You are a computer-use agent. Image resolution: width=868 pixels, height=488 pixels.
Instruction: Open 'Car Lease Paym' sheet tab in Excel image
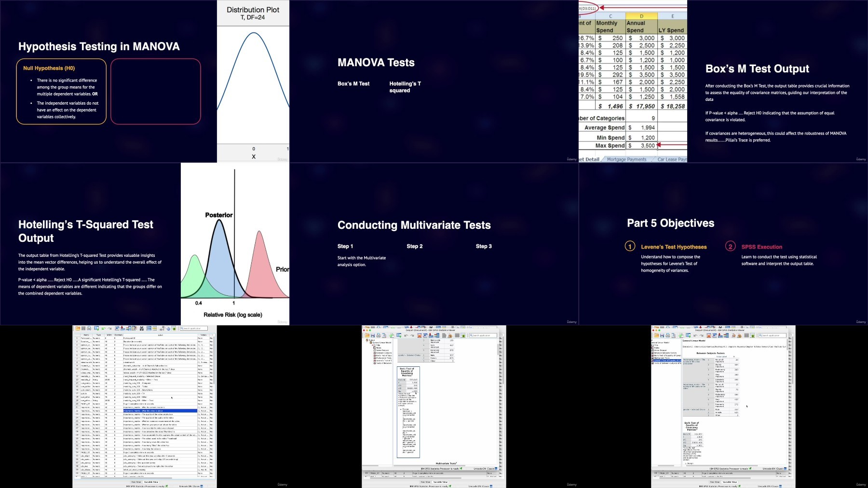click(671, 159)
